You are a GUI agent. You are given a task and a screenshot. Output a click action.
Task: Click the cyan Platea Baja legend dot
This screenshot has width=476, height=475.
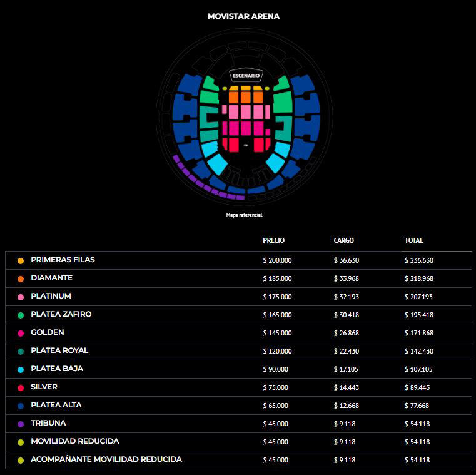click(21, 370)
